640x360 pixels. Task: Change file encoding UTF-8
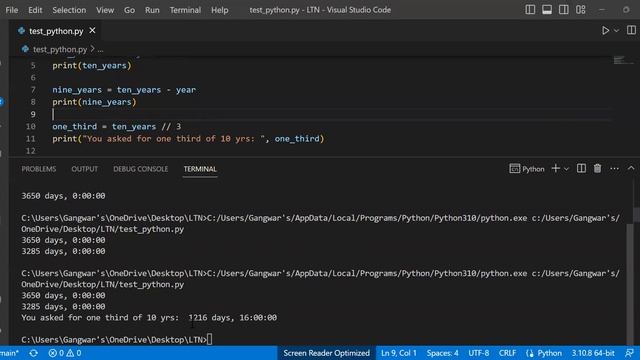[x=478, y=353]
